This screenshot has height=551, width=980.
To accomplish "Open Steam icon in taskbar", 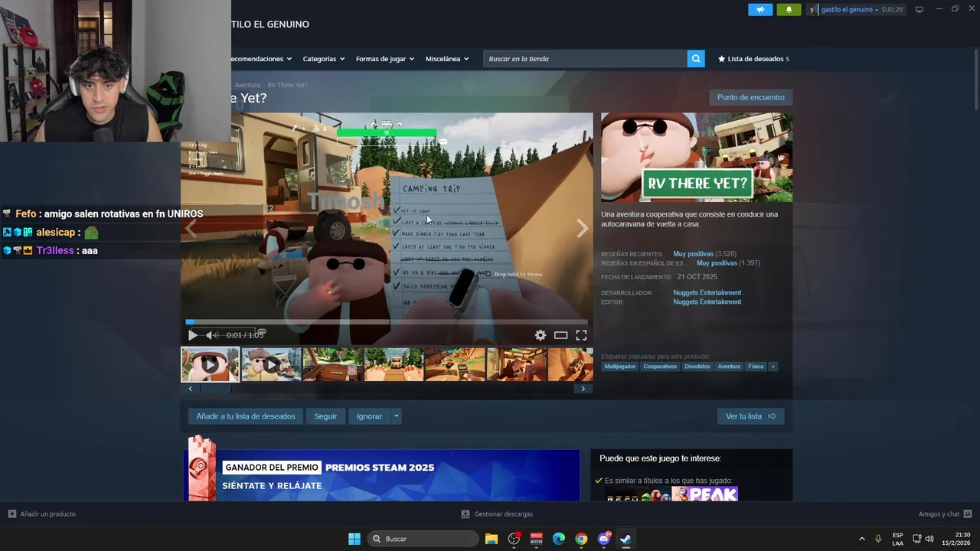I will point(626,539).
